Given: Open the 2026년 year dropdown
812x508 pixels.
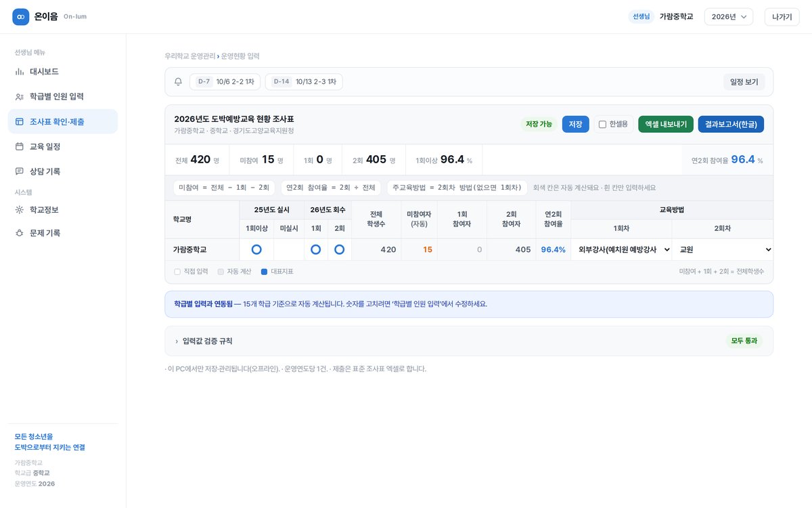Looking at the screenshot, I should coord(729,17).
